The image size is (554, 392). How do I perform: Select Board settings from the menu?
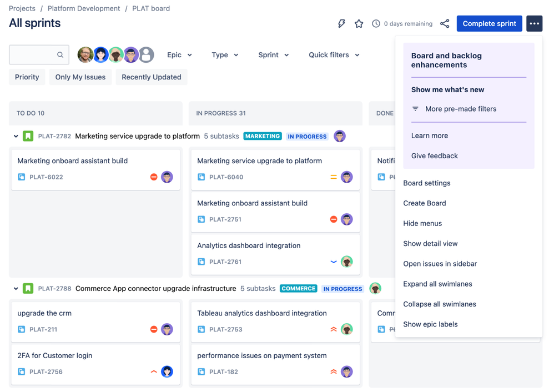point(427,183)
